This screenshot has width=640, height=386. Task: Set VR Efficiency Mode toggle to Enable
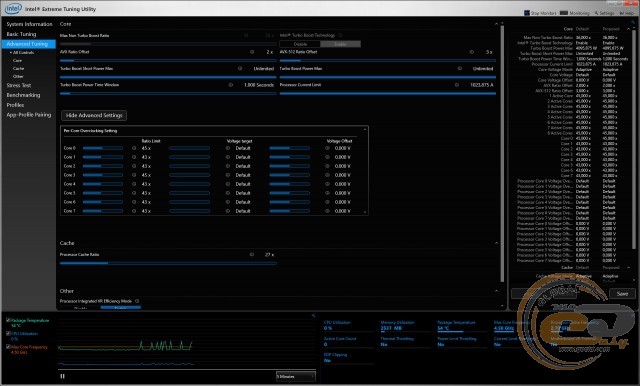pos(120,308)
